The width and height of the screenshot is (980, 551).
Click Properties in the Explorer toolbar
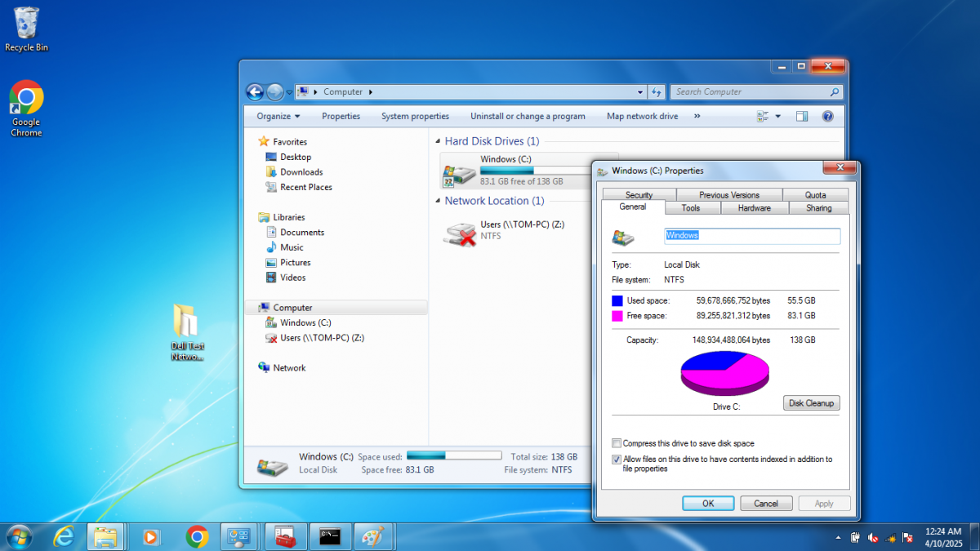pyautogui.click(x=341, y=116)
